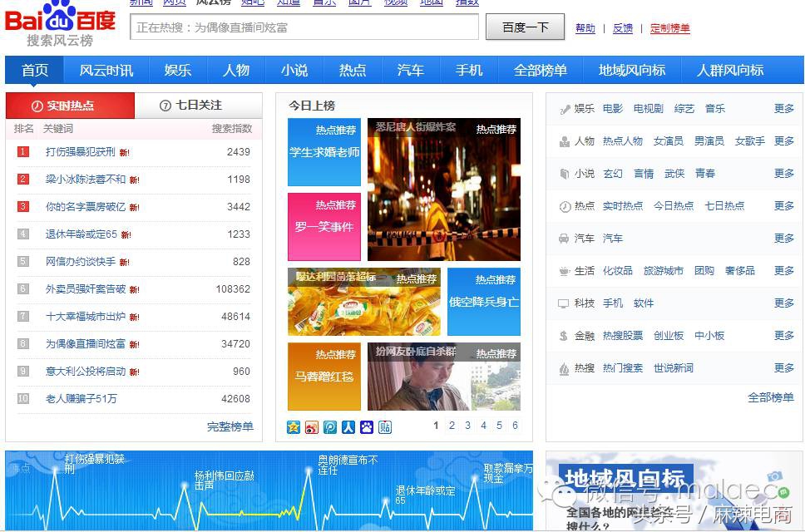This screenshot has height=532, width=805.
Task: Click the dollar icon beside 金融 category
Action: pyautogui.click(x=564, y=336)
